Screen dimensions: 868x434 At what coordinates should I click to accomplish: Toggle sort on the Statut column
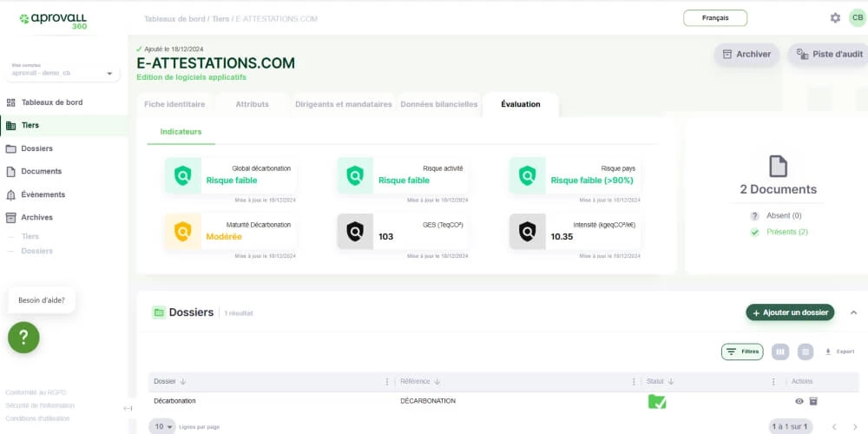click(660, 381)
